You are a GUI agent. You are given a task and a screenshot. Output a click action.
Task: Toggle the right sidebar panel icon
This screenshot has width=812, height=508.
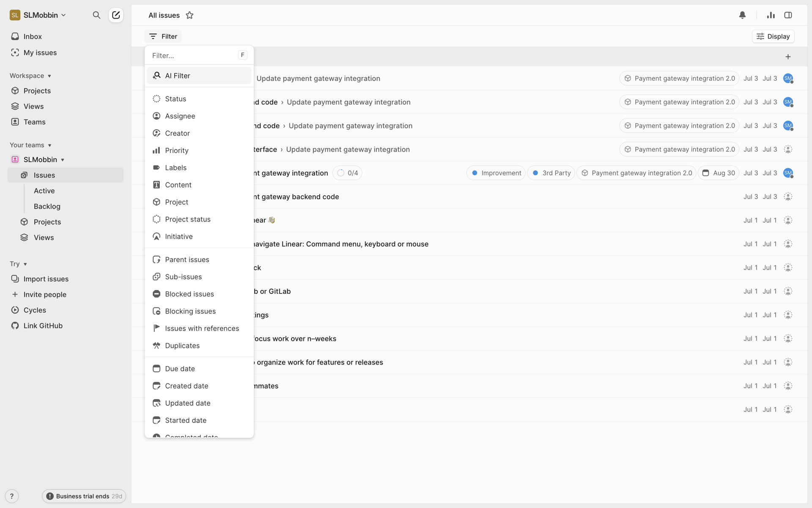coord(788,15)
